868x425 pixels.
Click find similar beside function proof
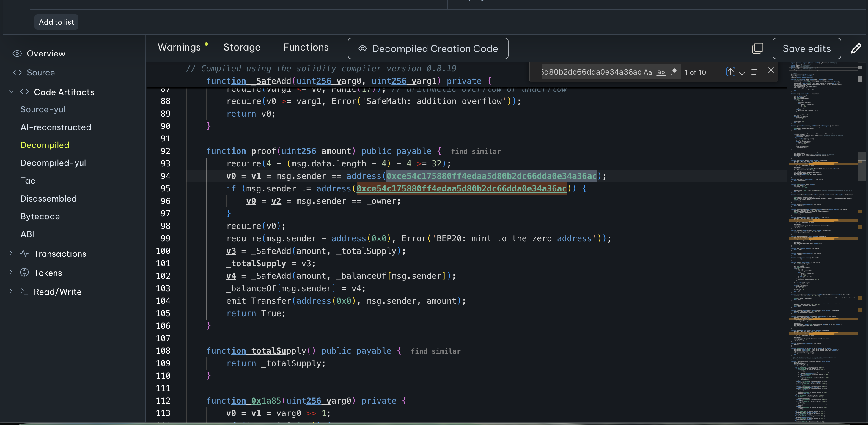pos(476,152)
